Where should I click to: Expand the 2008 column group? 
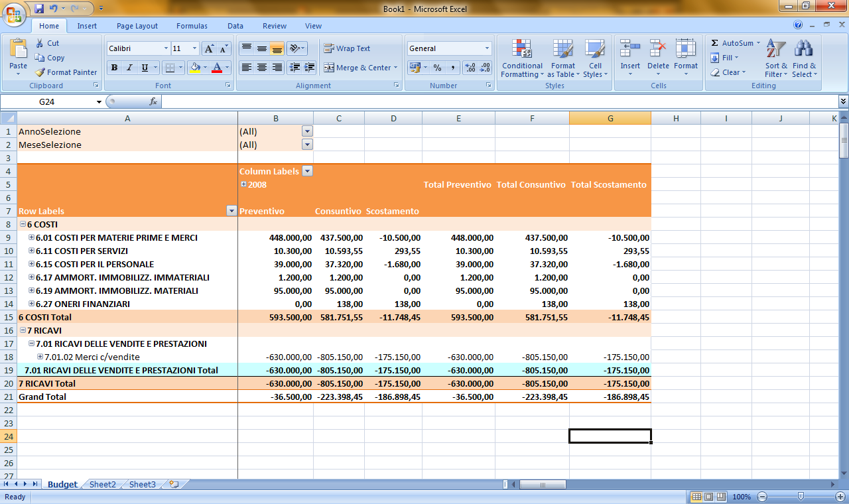point(243,184)
